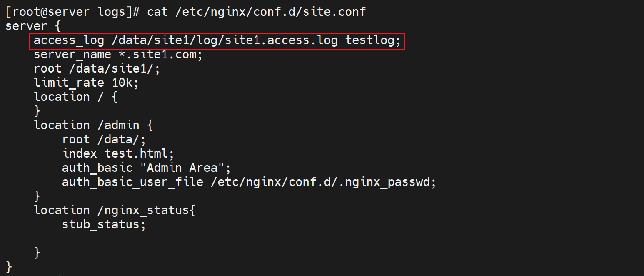Click the final closing brace of server block
The image size is (644, 276).
(x=9, y=266)
